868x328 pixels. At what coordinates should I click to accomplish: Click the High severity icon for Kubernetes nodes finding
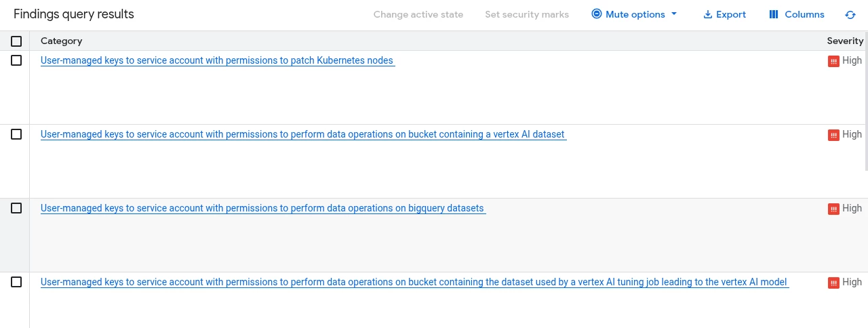click(833, 61)
